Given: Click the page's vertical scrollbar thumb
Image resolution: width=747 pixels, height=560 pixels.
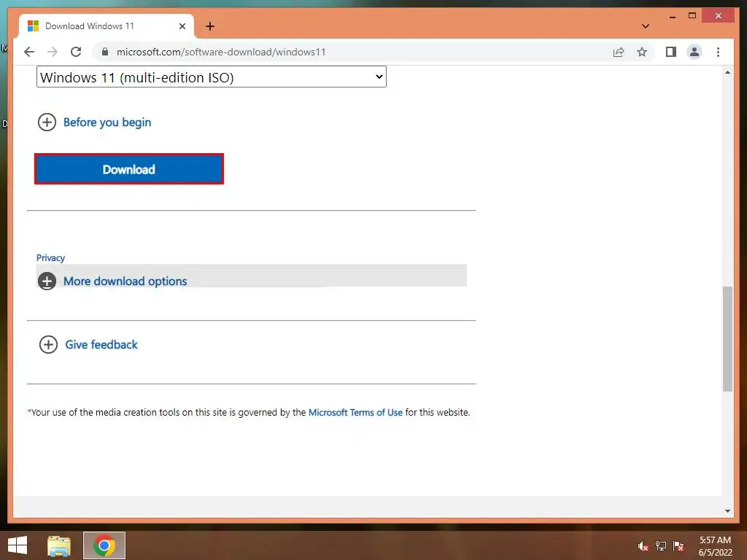Looking at the screenshot, I should tap(727, 338).
